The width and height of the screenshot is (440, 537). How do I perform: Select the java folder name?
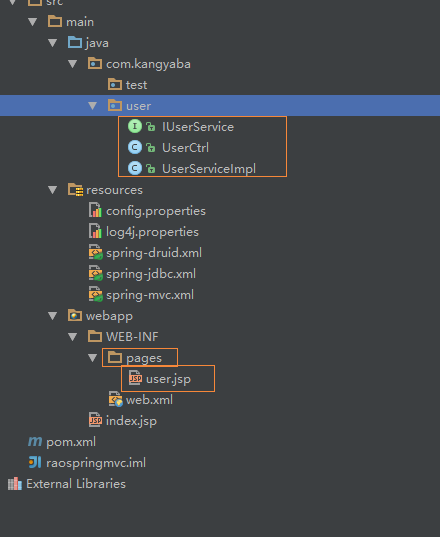coord(97,43)
